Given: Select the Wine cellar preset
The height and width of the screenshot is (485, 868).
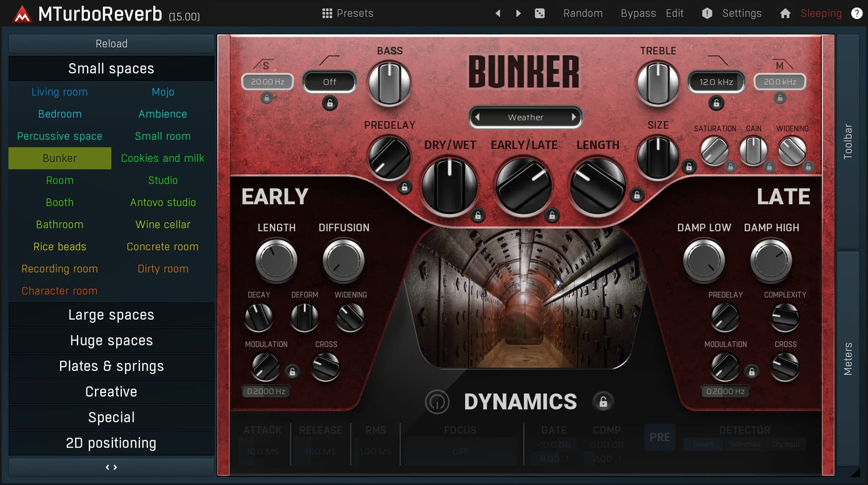Looking at the screenshot, I should [x=162, y=224].
